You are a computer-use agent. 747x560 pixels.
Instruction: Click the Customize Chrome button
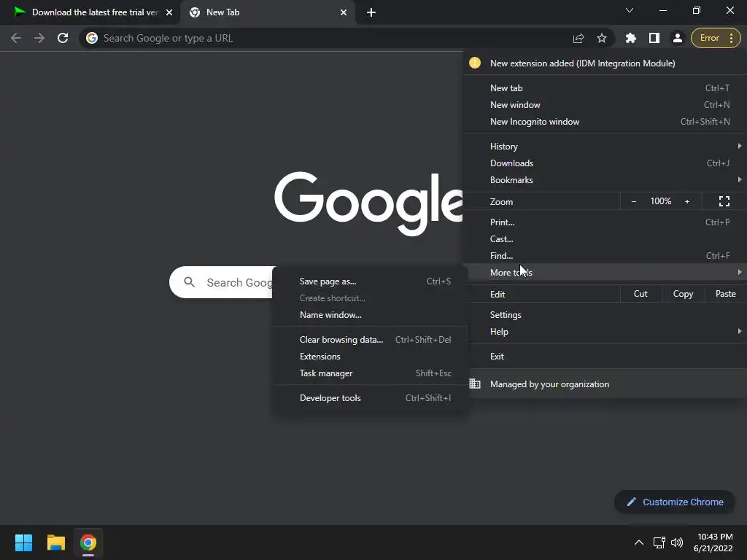click(675, 502)
